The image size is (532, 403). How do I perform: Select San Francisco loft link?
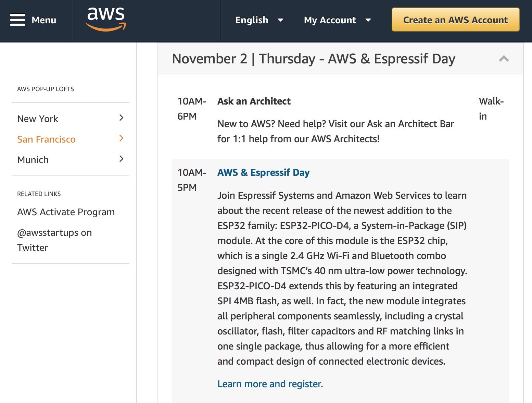tap(46, 139)
